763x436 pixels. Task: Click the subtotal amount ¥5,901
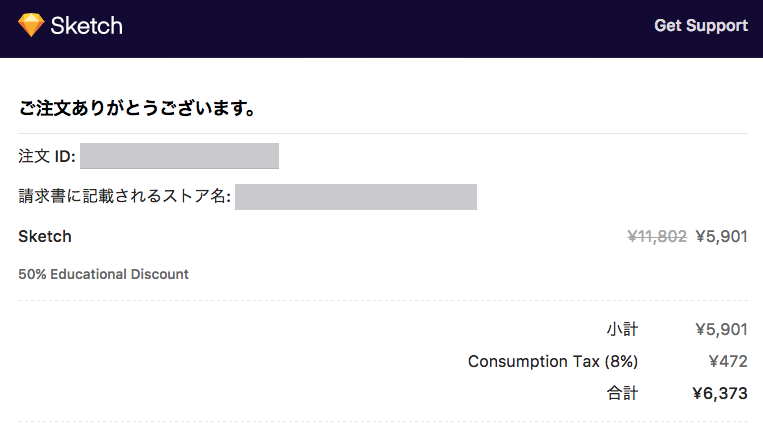pyautogui.click(x=722, y=329)
